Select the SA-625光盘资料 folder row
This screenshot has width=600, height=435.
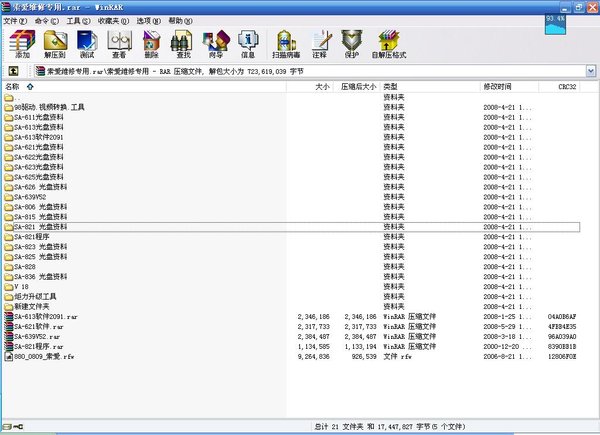tap(292, 177)
